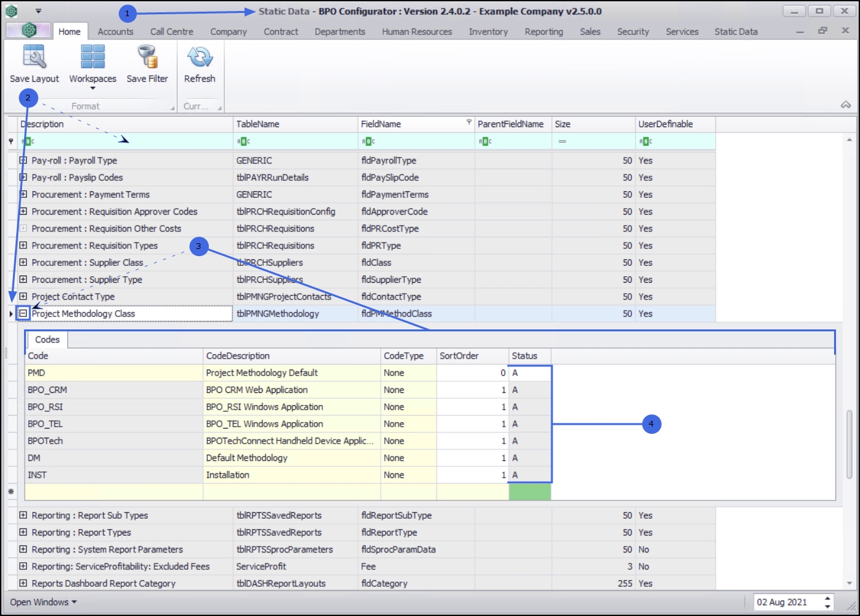
Task: Click the Save Layout icon
Action: [34, 58]
